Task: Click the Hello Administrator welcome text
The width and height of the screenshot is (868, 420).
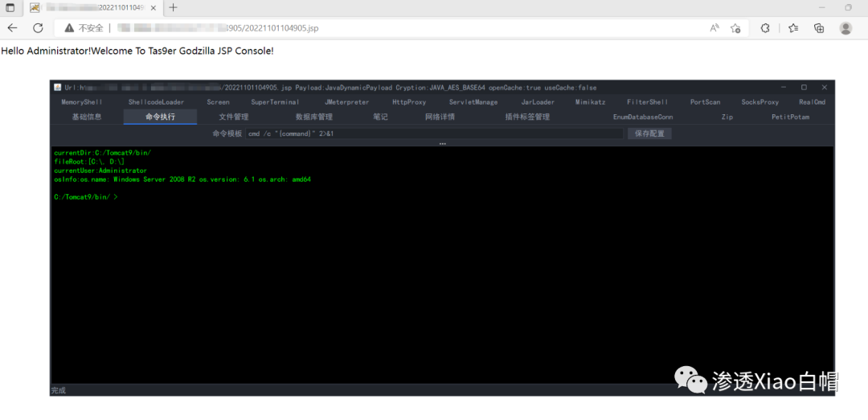Action: point(137,51)
